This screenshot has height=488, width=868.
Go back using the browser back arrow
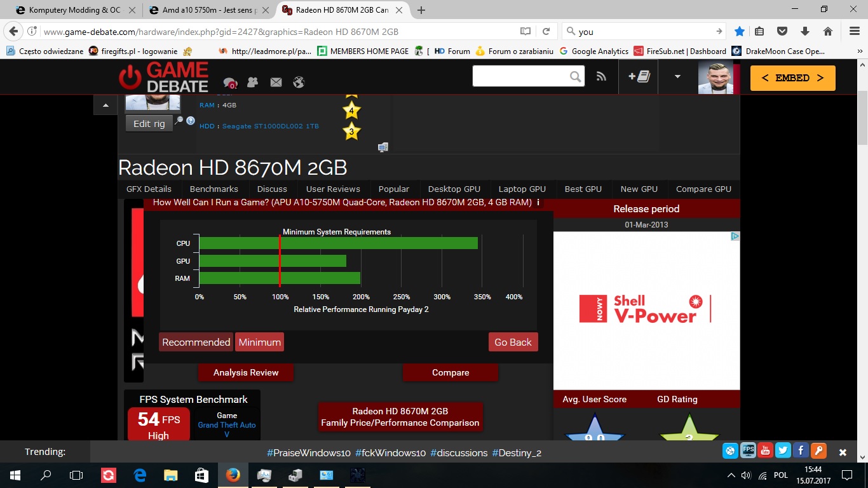pos(14,31)
